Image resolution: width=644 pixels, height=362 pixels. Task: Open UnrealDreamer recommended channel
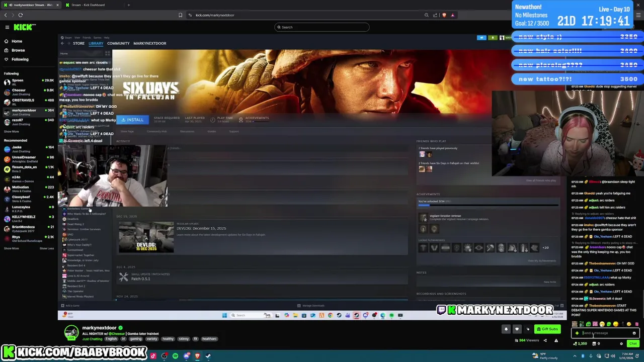(29, 159)
